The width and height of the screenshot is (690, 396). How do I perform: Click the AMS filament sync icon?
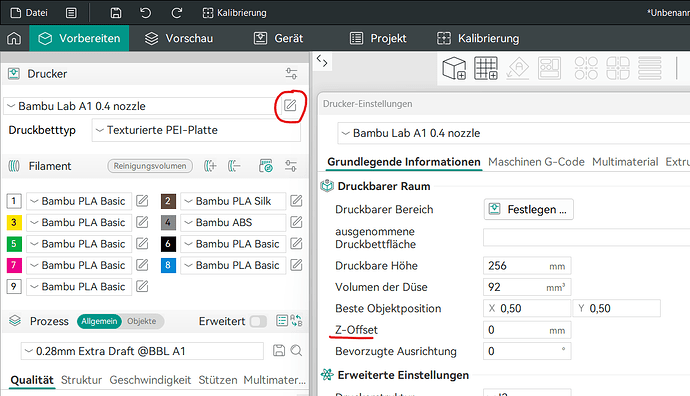pos(266,166)
